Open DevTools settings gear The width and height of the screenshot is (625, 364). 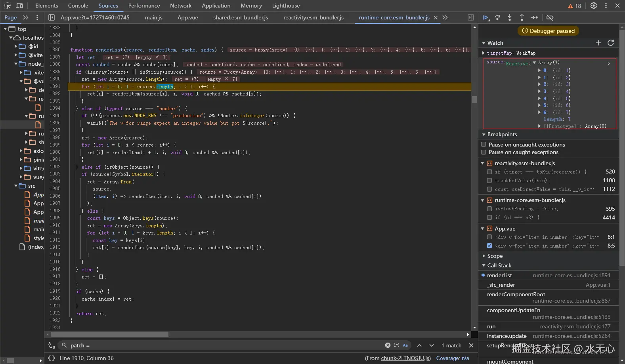pyautogui.click(x=593, y=6)
